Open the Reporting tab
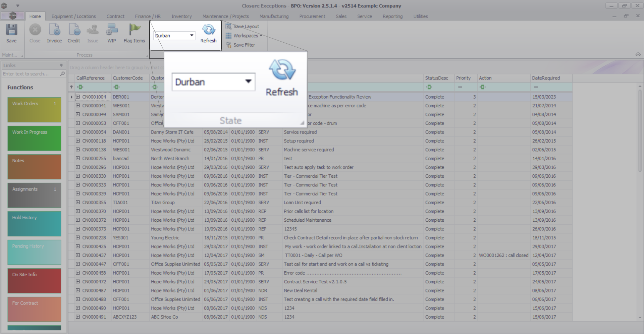Viewport: 644px width, 334px height. tap(392, 16)
